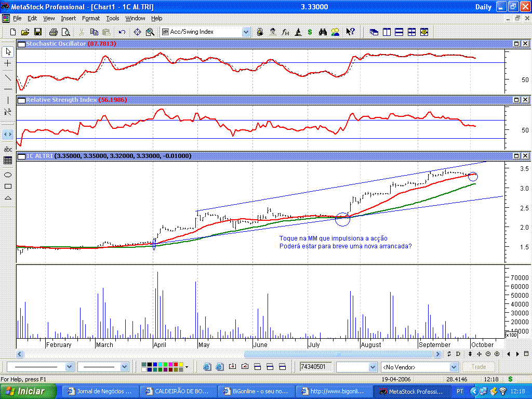Click the chart scrollbar left arrow
This screenshot has height=399, width=532.
click(20, 354)
